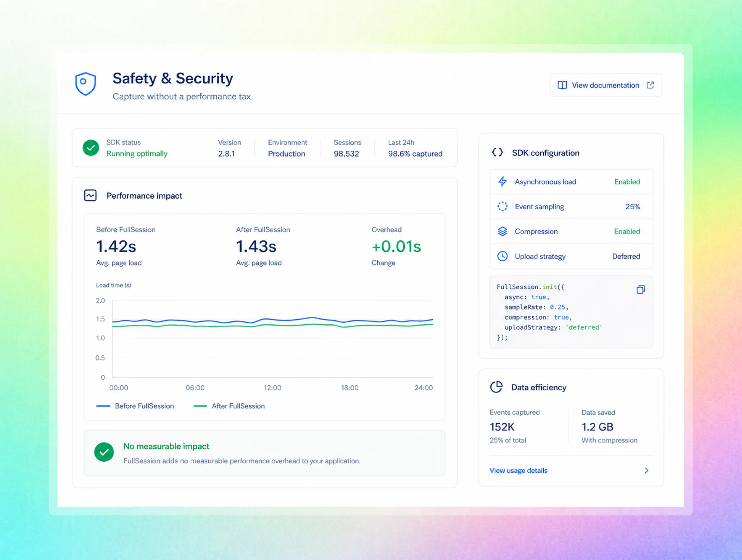Select the Asynchronous load Enabled value
Image resolution: width=742 pixels, height=560 pixels.
[x=627, y=182]
